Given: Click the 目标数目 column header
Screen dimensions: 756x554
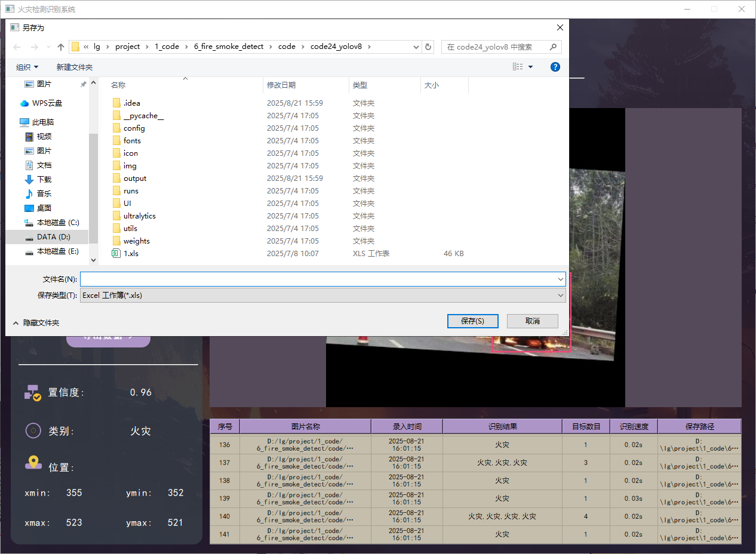Looking at the screenshot, I should (586, 426).
